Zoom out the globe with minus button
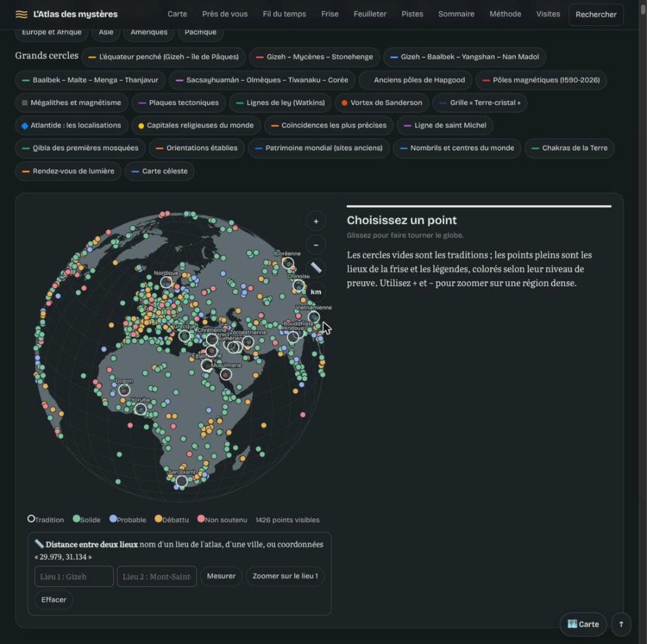This screenshot has width=647, height=644. [316, 245]
